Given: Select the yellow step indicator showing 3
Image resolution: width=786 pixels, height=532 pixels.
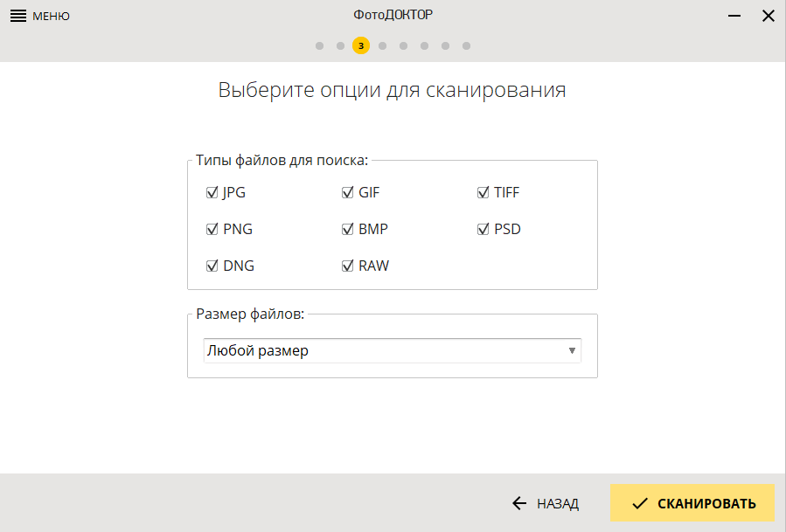Looking at the screenshot, I should pyautogui.click(x=361, y=45).
